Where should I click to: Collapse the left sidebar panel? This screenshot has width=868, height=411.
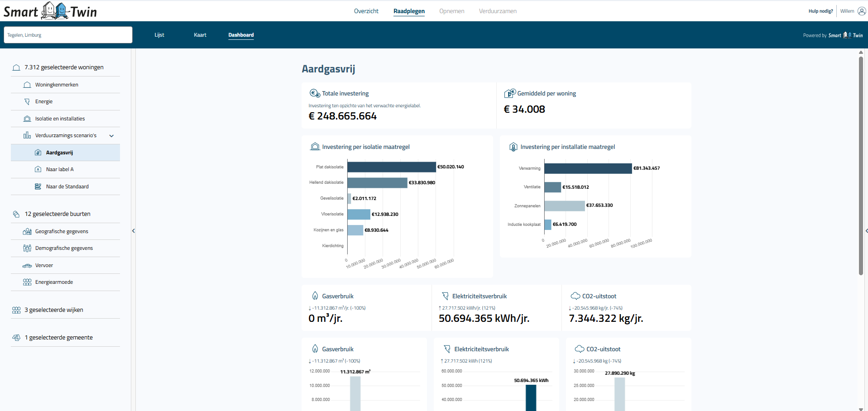click(134, 230)
